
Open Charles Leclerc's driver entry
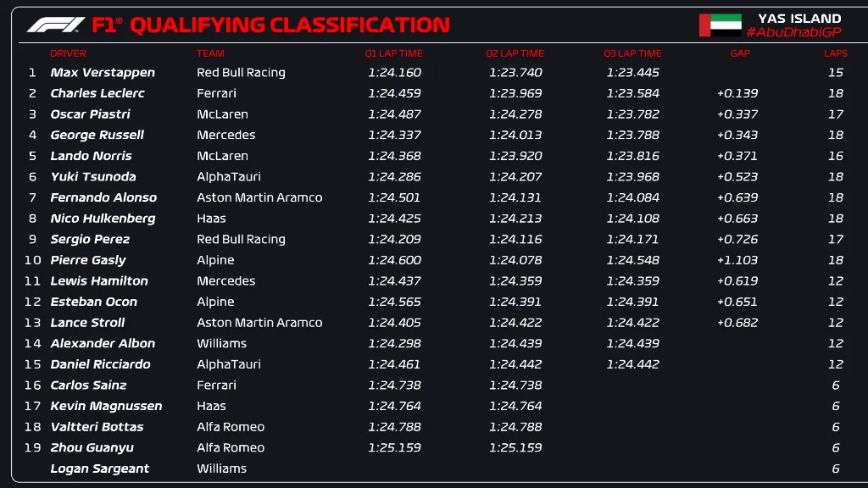[x=97, y=93]
